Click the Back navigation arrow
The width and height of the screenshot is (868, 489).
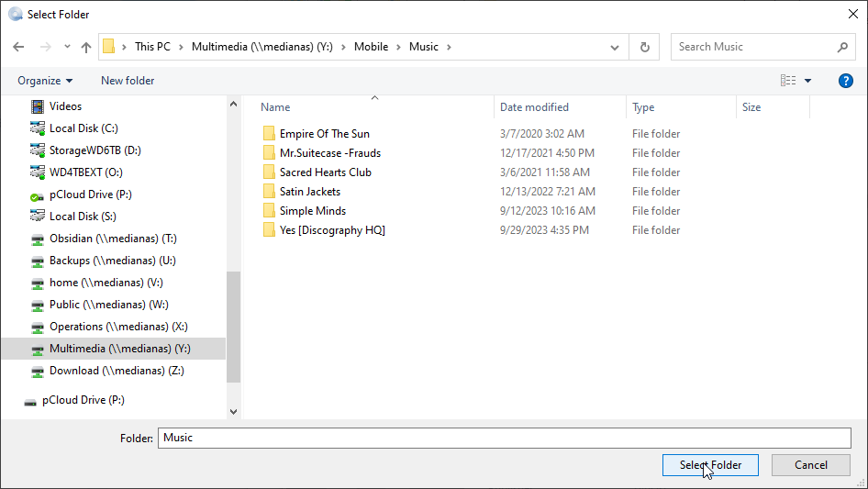19,47
